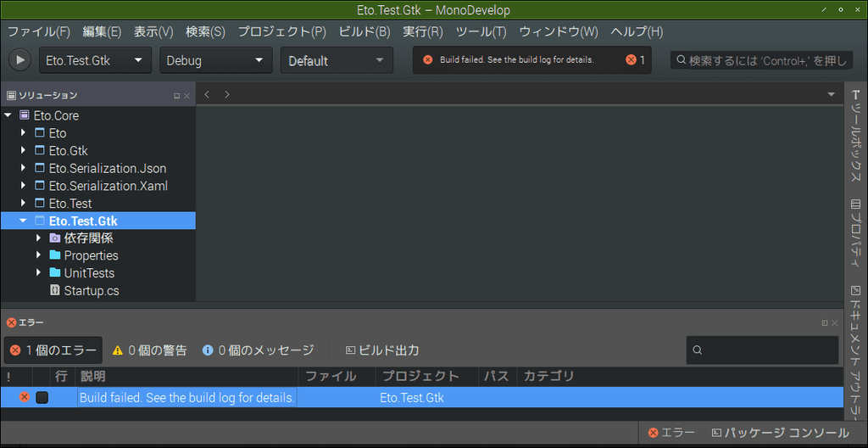
Task: Collapse the Eto.Test.Gtk project node
Action: click(x=23, y=221)
